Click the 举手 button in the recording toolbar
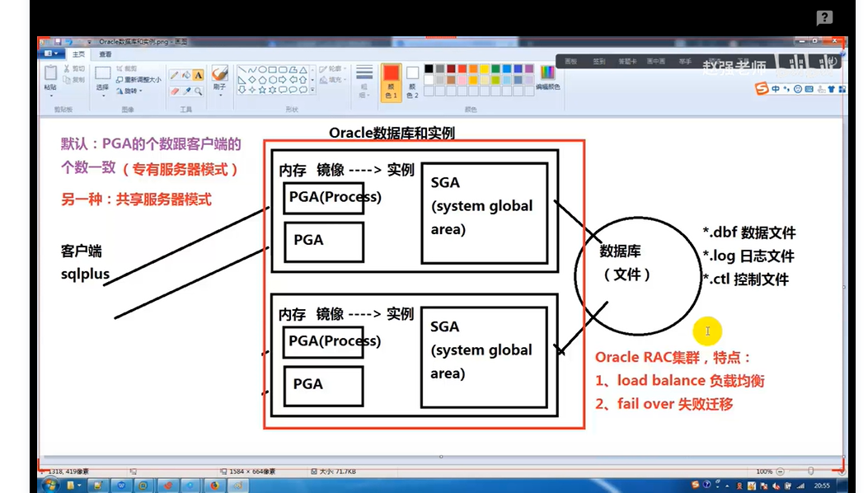868x493 pixels. point(685,62)
